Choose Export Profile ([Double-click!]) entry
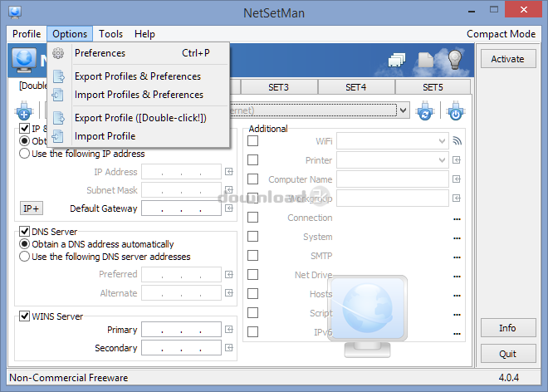The image size is (548, 392). pos(138,118)
